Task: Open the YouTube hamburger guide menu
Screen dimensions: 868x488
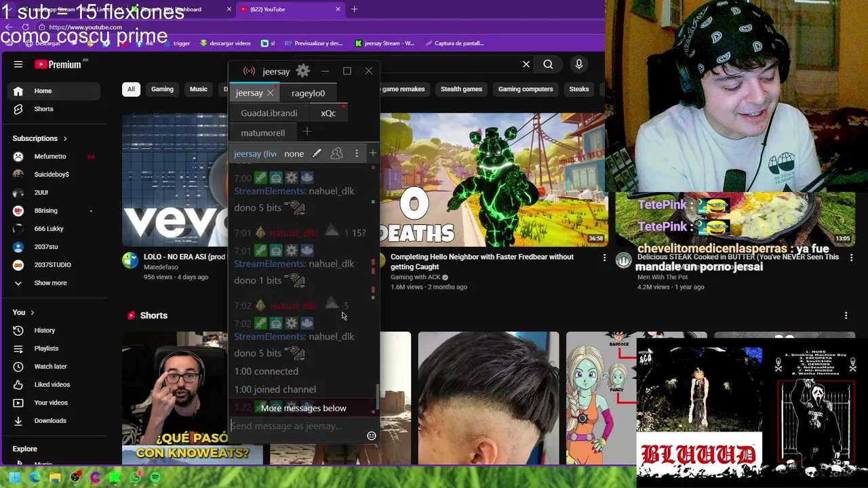Action: [x=18, y=64]
